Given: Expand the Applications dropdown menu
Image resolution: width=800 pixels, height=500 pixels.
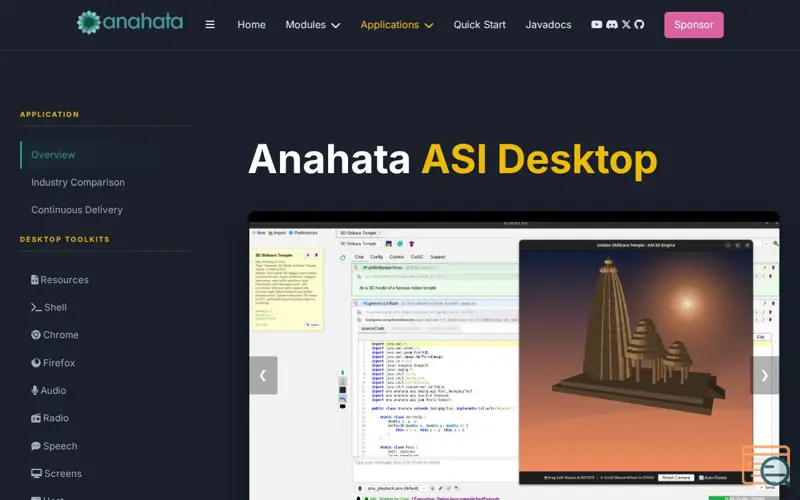Looking at the screenshot, I should click(396, 24).
